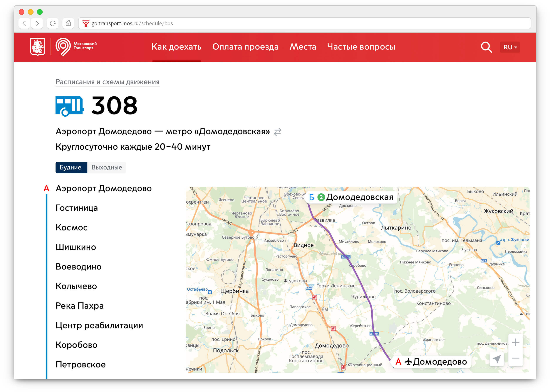
Task: Switch schedule to Выходные
Action: tap(107, 168)
